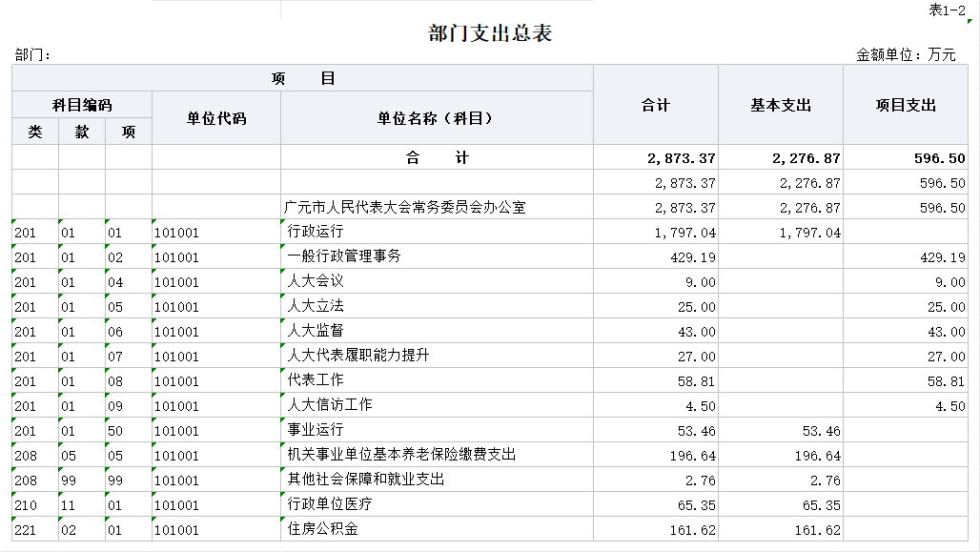This screenshot has height=552, width=980.
Task: Select the 项目支出 column header
Action: point(906,105)
